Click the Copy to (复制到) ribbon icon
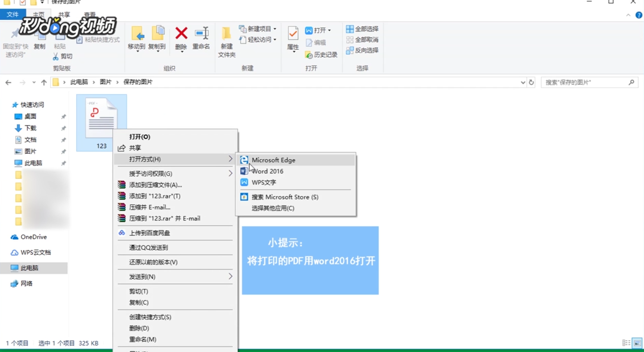This screenshot has height=352, width=644. point(157,38)
